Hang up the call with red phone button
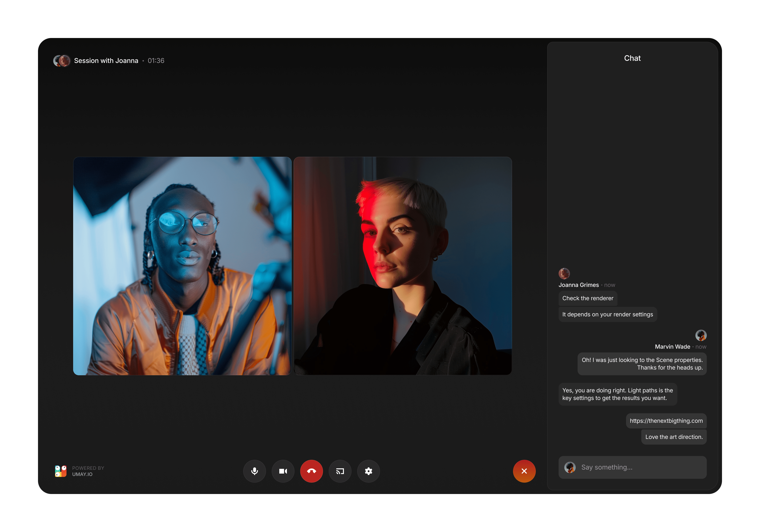Image resolution: width=760 pixels, height=532 pixels. [x=311, y=471]
